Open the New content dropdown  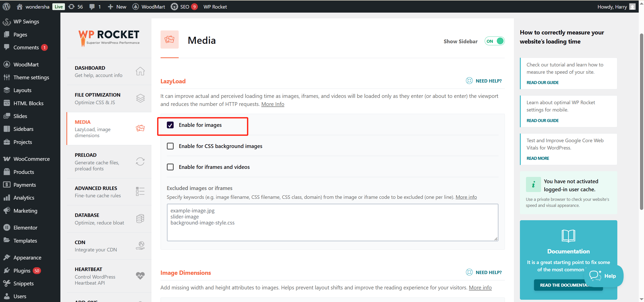117,7
